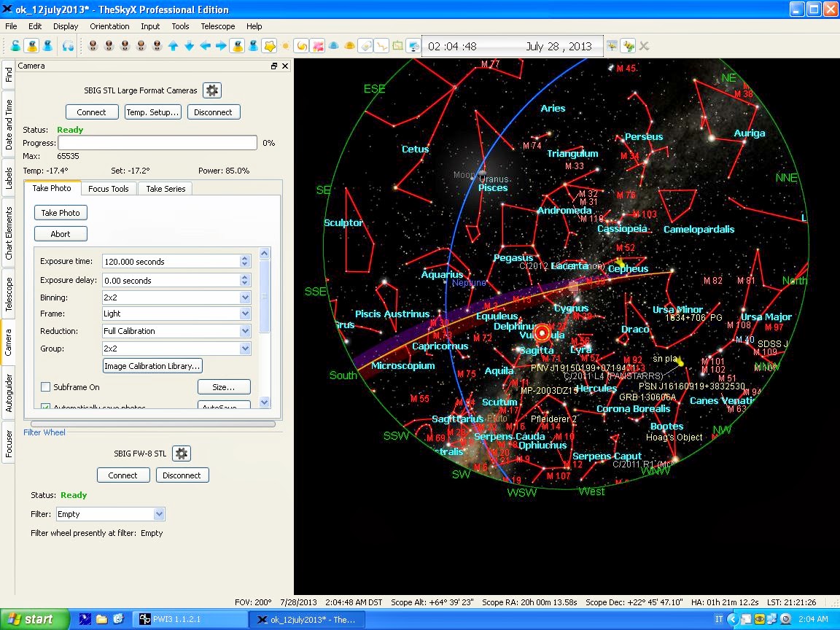Image resolution: width=840 pixels, height=630 pixels.
Task: Enable the Subframe On checkbox
Action: click(x=46, y=387)
